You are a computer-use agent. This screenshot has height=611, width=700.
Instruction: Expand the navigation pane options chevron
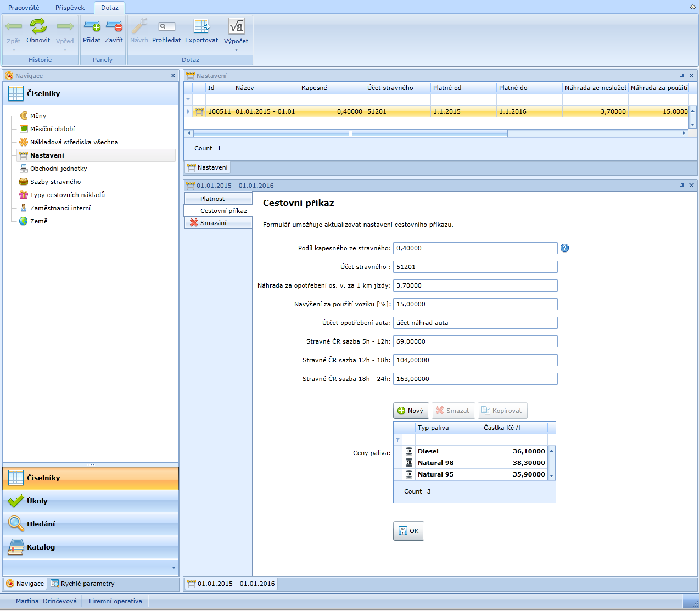[x=174, y=568]
